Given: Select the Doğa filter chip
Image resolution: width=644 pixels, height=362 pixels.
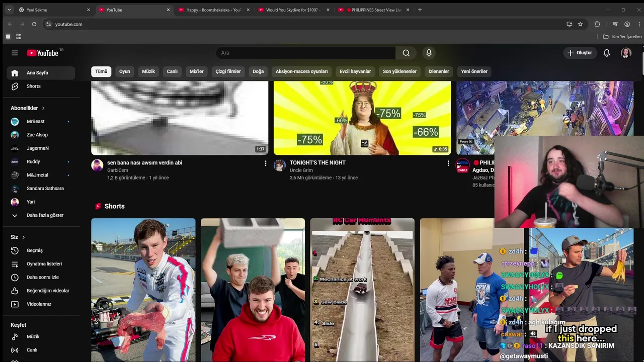Looking at the screenshot, I should (258, 71).
